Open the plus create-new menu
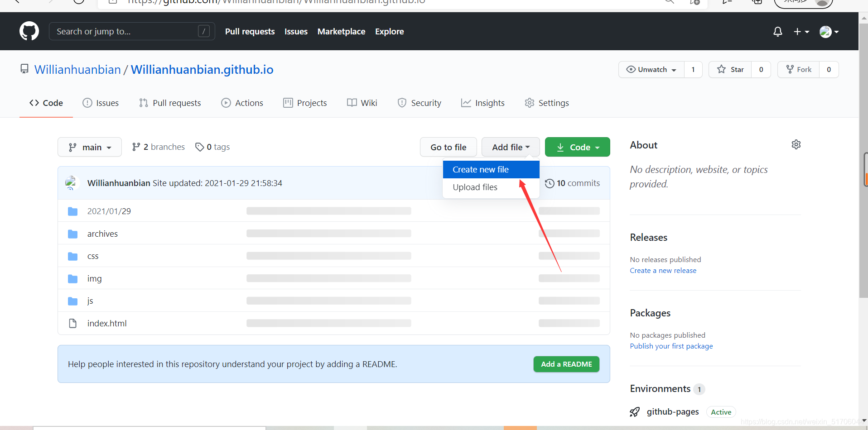The height and width of the screenshot is (430, 868). pyautogui.click(x=801, y=32)
